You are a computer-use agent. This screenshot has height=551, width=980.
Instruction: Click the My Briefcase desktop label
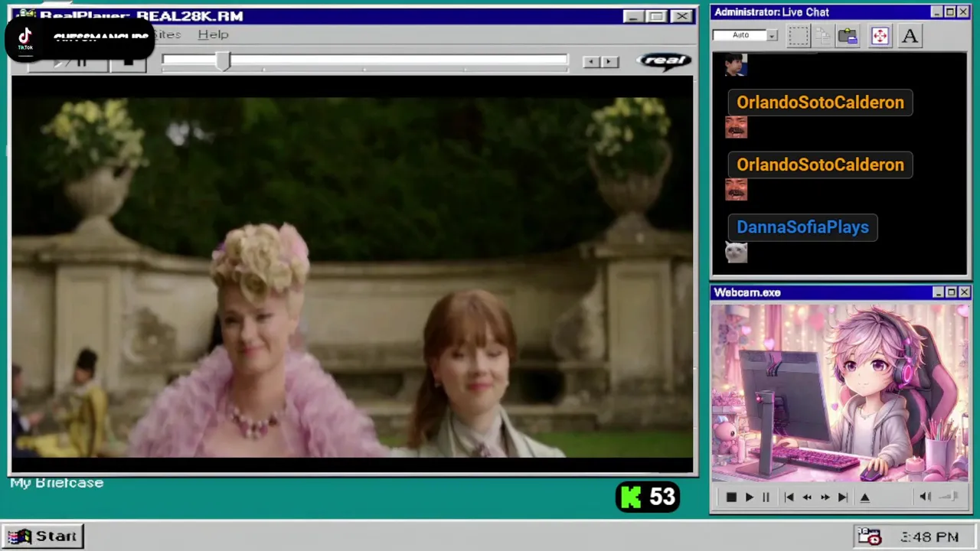(57, 483)
